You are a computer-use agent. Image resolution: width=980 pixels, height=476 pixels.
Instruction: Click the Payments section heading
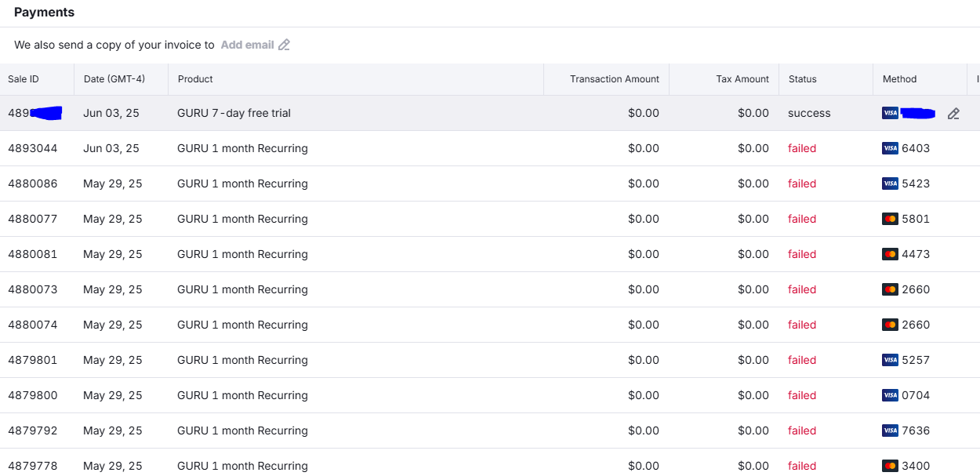[44, 13]
